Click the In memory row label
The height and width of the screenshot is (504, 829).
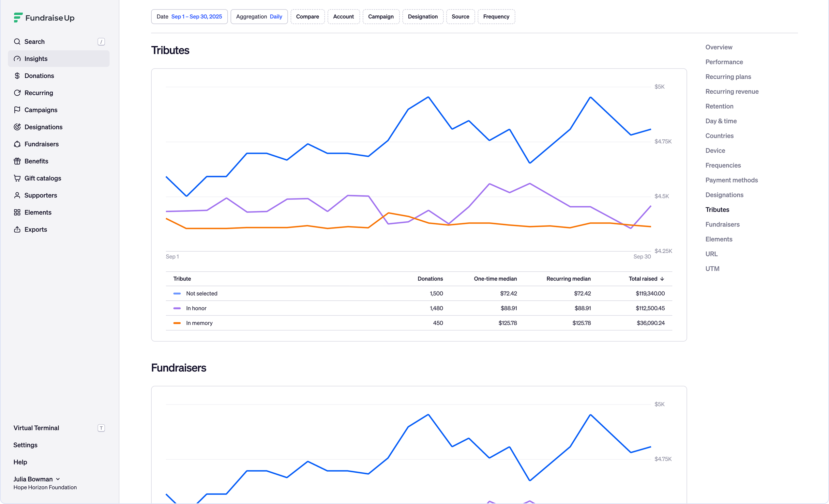pyautogui.click(x=199, y=323)
